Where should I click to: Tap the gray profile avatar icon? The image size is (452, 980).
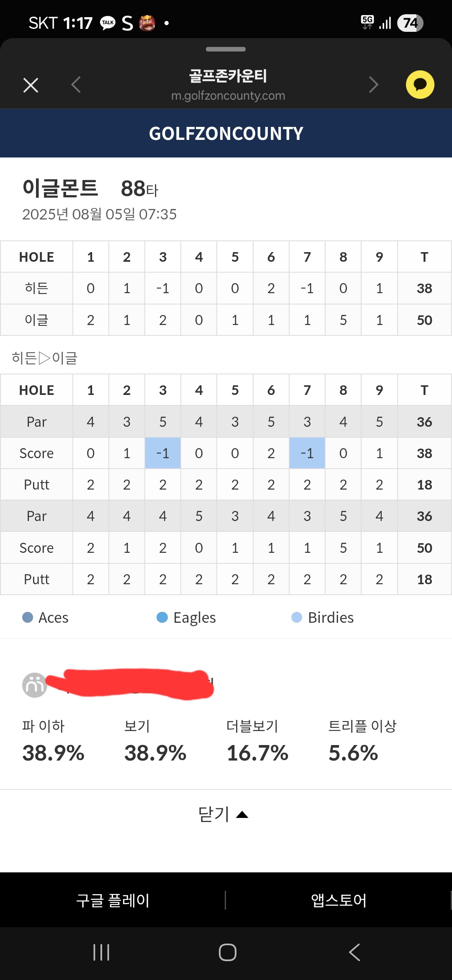pos(34,685)
